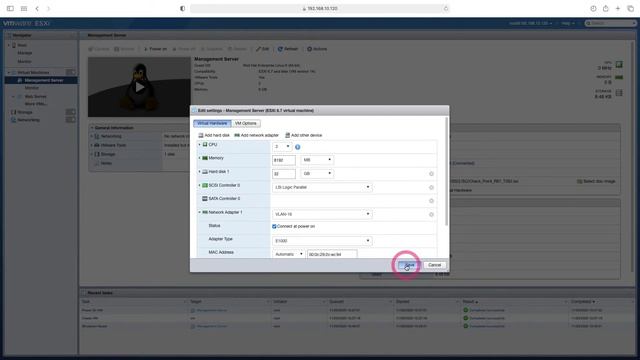Remove SCSI Controller 0 with its delete icon
The width and height of the screenshot is (640, 360).
click(431, 187)
